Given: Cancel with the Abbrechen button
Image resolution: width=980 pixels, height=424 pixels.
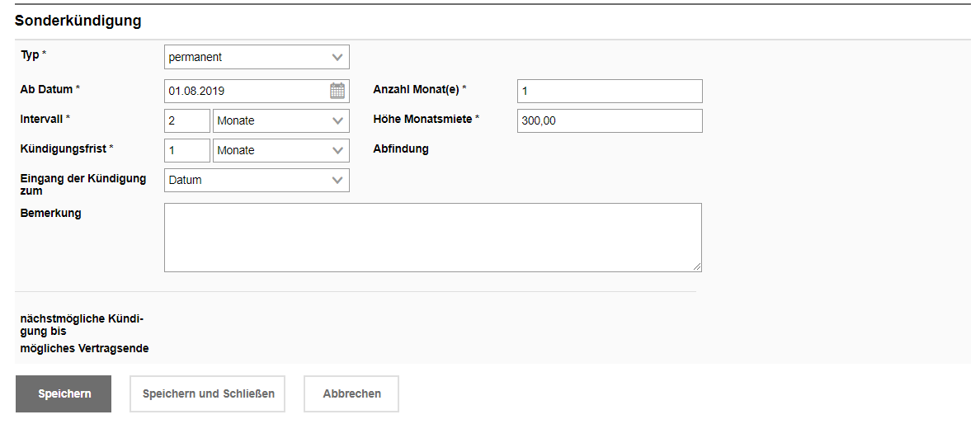Looking at the screenshot, I should (x=351, y=393).
